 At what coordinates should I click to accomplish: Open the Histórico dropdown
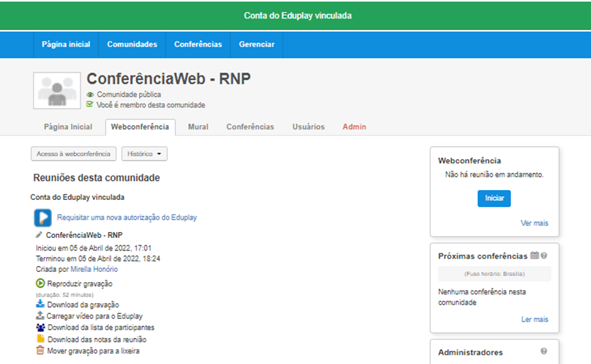click(144, 154)
